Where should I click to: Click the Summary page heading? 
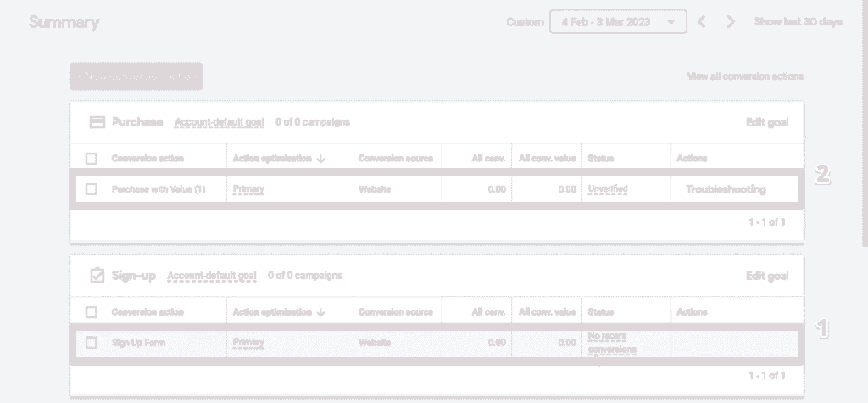(x=64, y=22)
